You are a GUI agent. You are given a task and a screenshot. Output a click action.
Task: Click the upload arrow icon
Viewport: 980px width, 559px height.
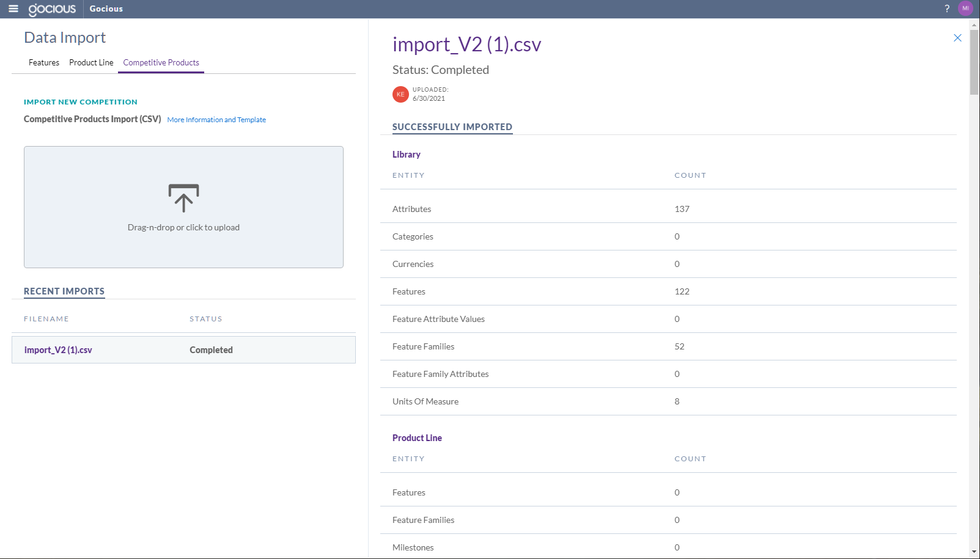[183, 198]
